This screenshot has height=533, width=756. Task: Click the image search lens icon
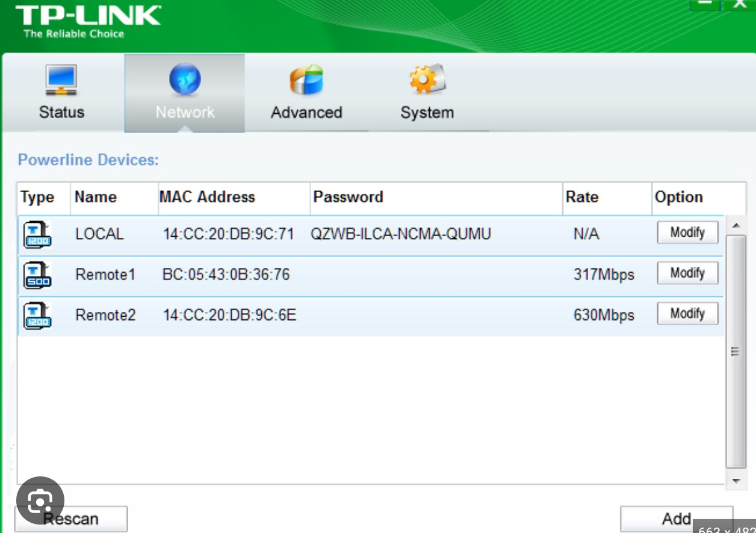tap(40, 501)
